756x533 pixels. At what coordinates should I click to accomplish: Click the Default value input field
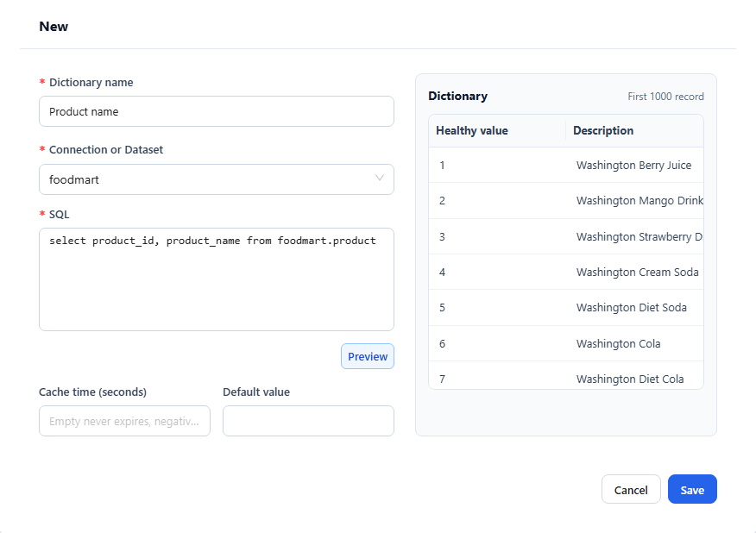tap(308, 421)
